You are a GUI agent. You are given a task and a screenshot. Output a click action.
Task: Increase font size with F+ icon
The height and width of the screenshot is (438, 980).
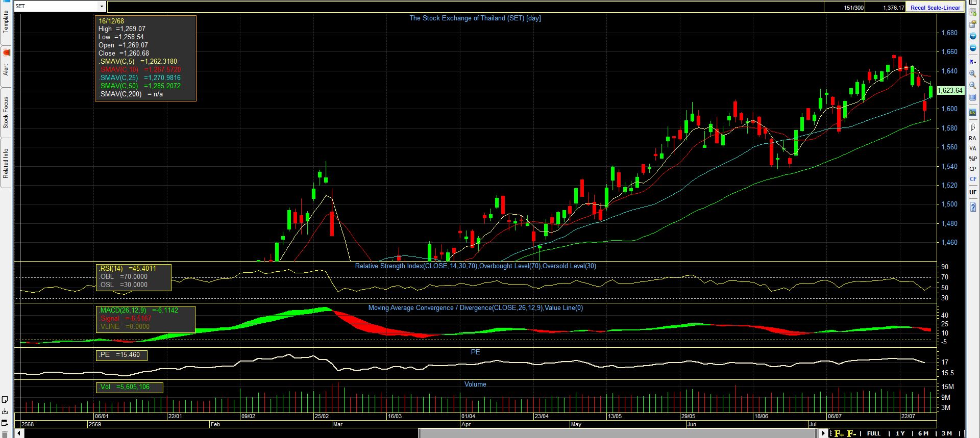click(x=839, y=433)
